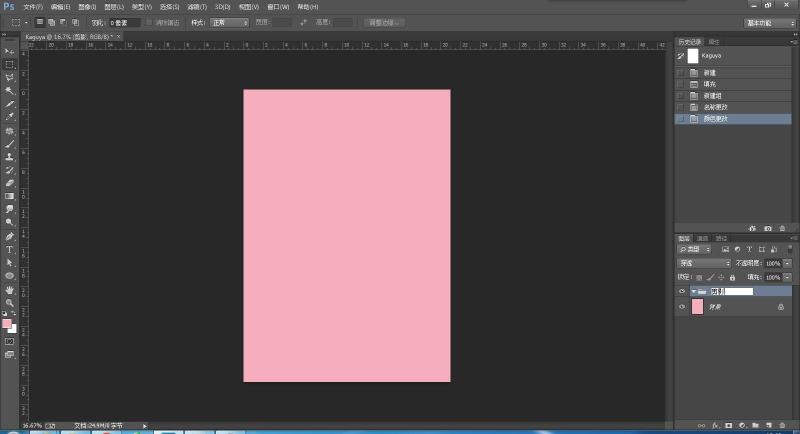Select the Crop tool
800x434 pixels.
9,104
